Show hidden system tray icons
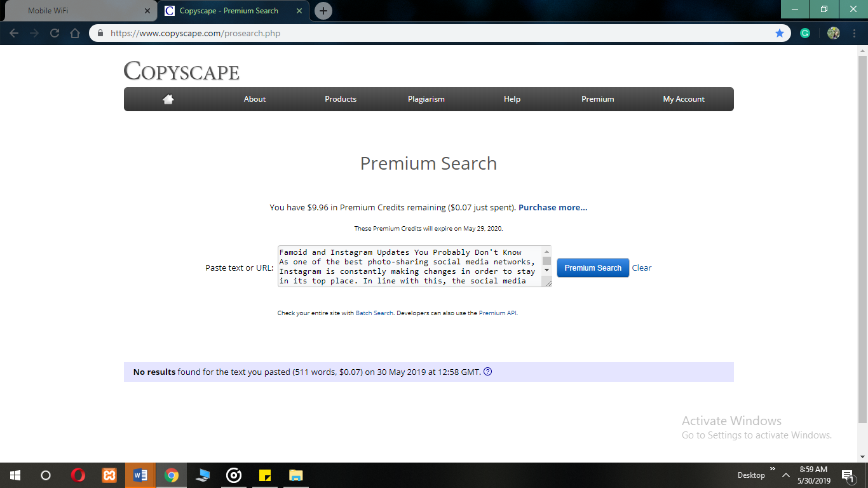The height and width of the screenshot is (488, 868). click(x=786, y=475)
